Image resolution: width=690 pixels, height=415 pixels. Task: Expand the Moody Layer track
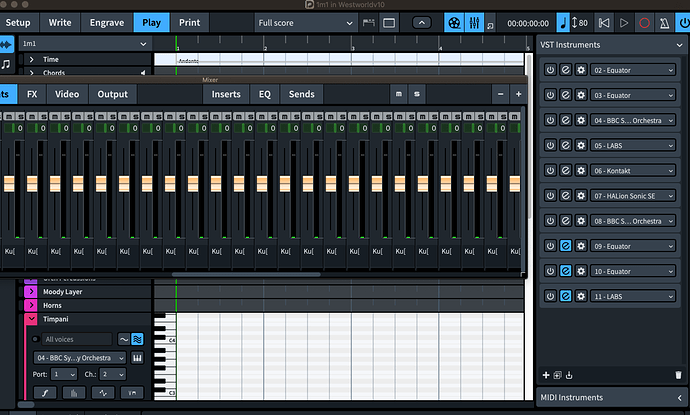pyautogui.click(x=30, y=291)
